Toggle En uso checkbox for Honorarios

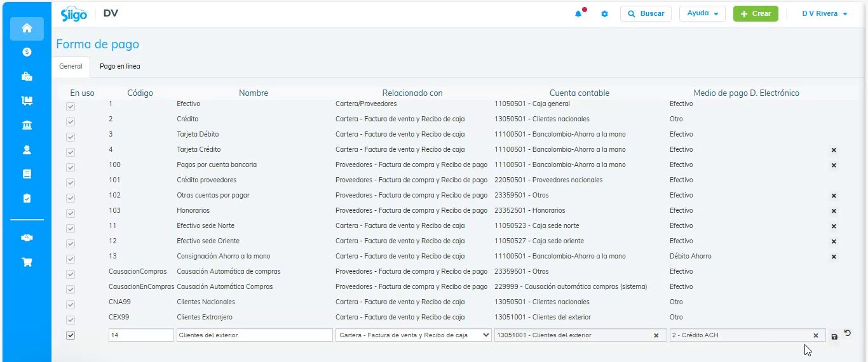[71, 213]
